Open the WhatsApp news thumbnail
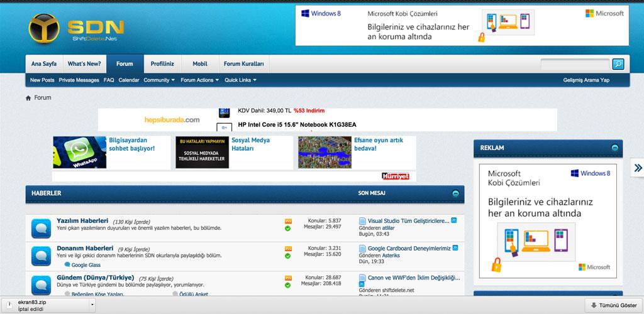The height and width of the screenshot is (314, 644). coord(80,153)
